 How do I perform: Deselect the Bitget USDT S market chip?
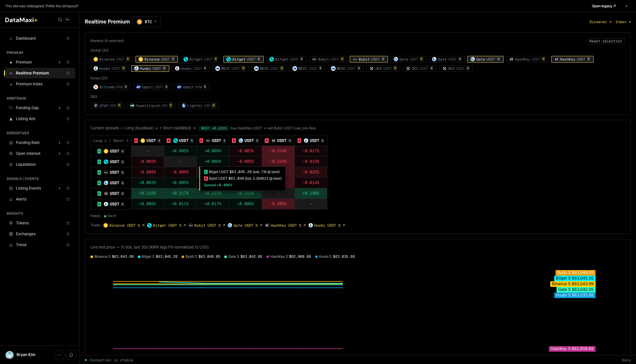pyautogui.click(x=243, y=59)
